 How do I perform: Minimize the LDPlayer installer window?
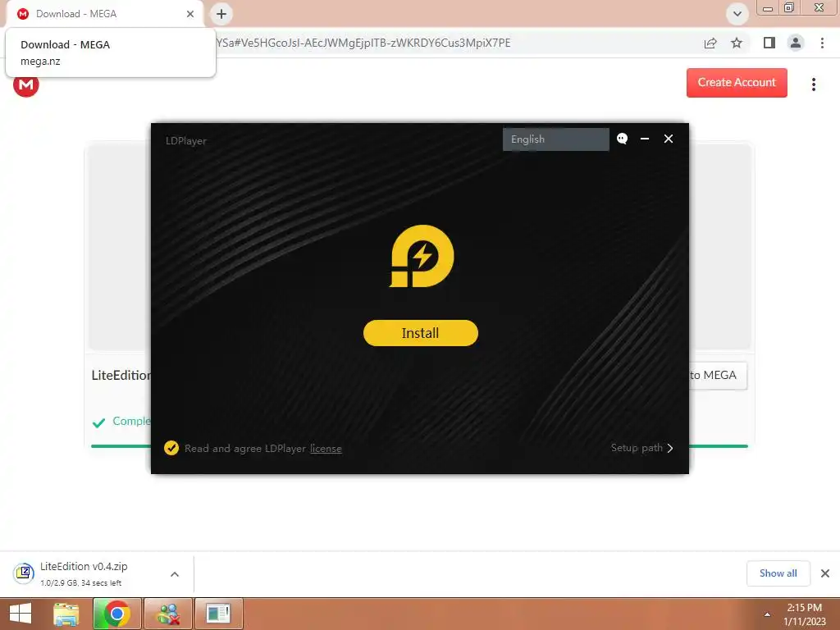645,139
